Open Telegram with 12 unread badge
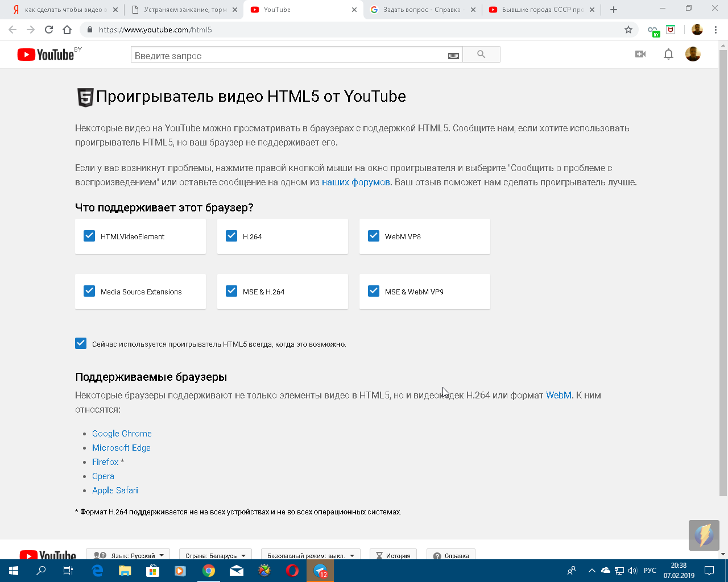The height and width of the screenshot is (582, 728). [320, 571]
